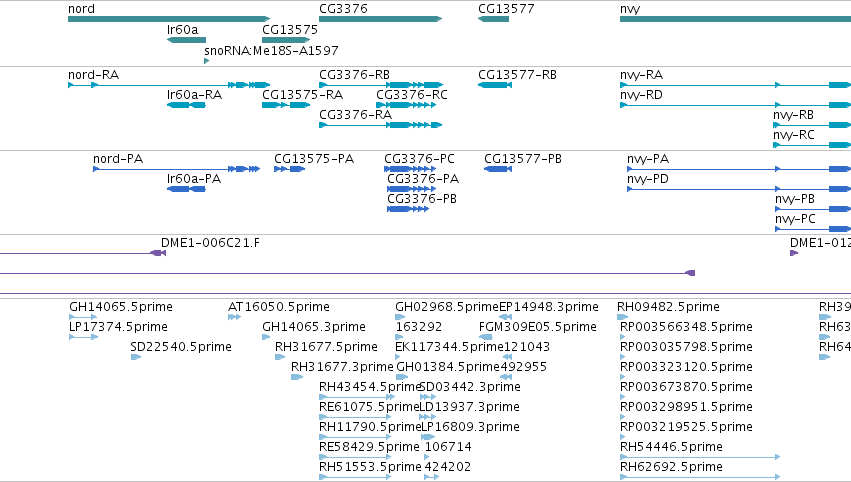Click the RH43454.5prime EST label
This screenshot has width=851, height=482.
pyautogui.click(x=370, y=387)
